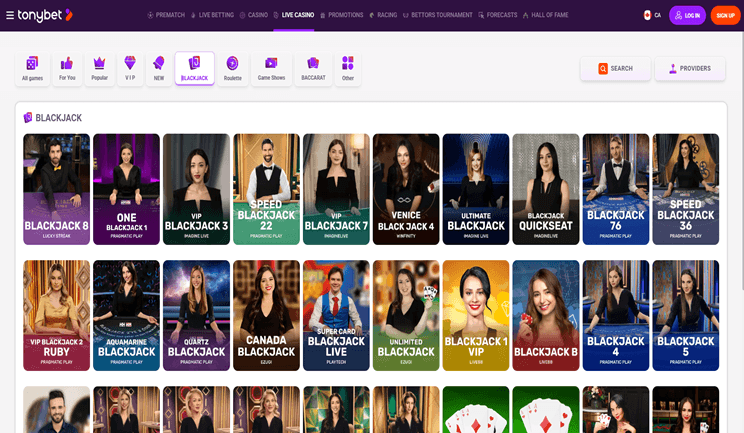
Task: Open the Prematch menu
Action: 166,15
